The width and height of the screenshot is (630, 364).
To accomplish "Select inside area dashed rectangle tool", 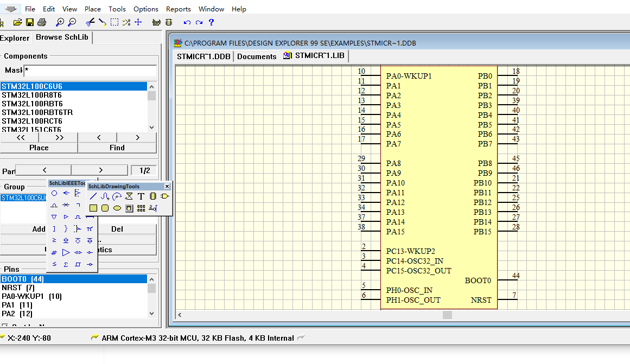I will coord(114,22).
